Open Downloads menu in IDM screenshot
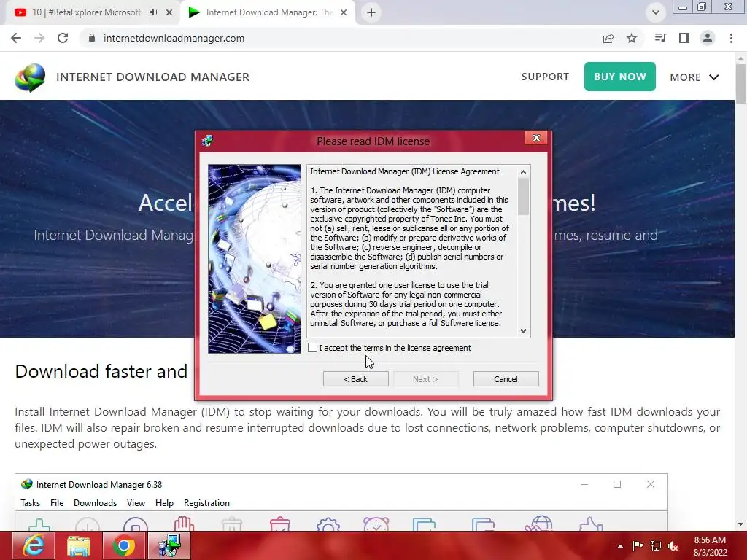 (95, 503)
